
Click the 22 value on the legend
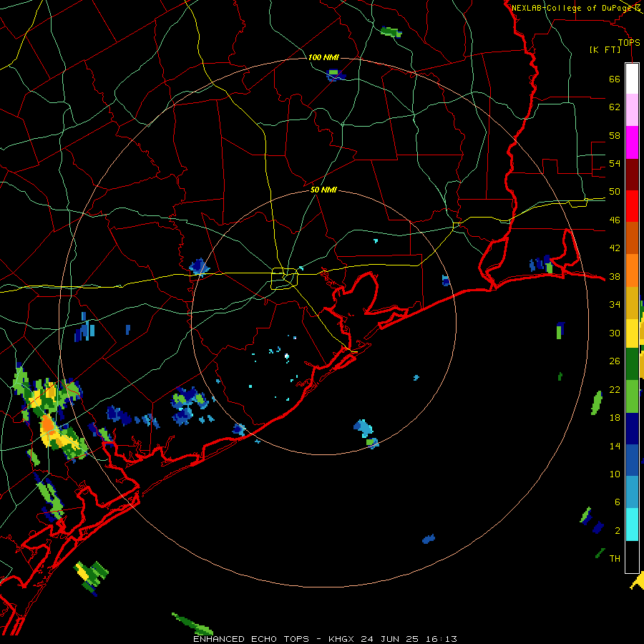click(x=615, y=389)
